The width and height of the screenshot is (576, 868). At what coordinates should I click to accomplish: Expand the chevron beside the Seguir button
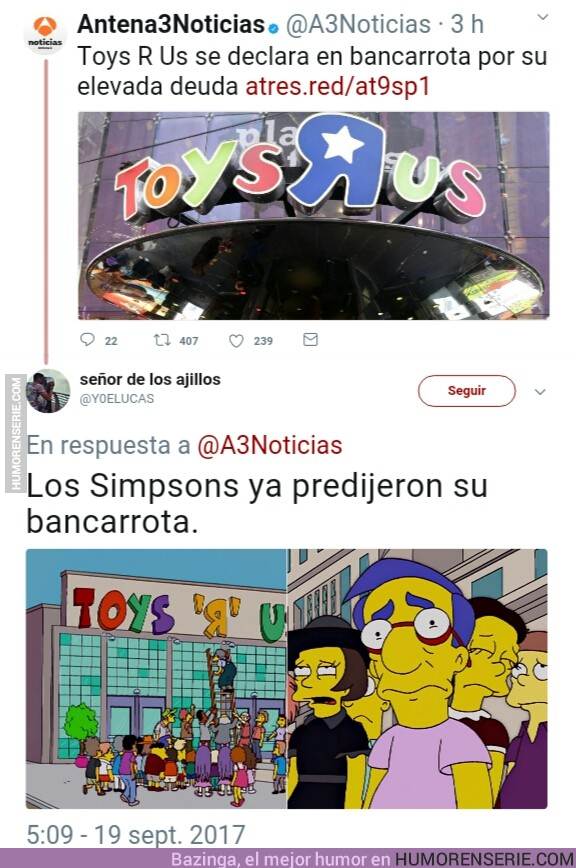(x=540, y=392)
